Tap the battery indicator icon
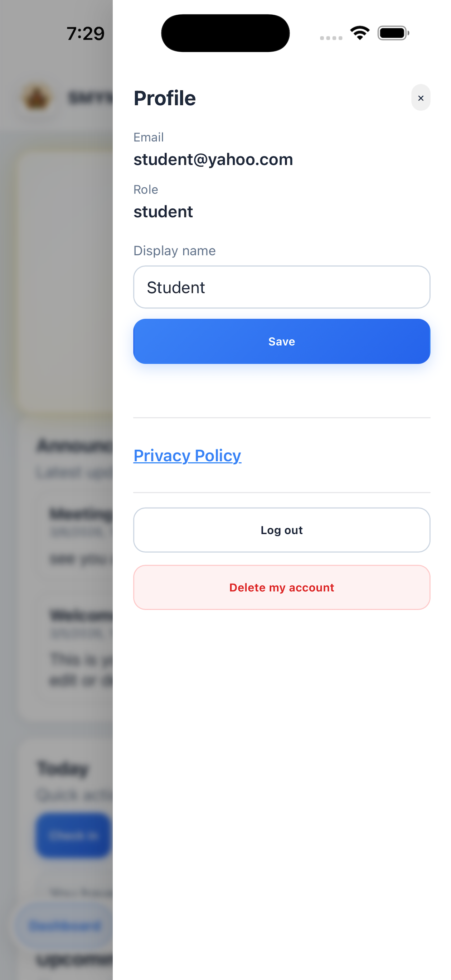 [393, 33]
